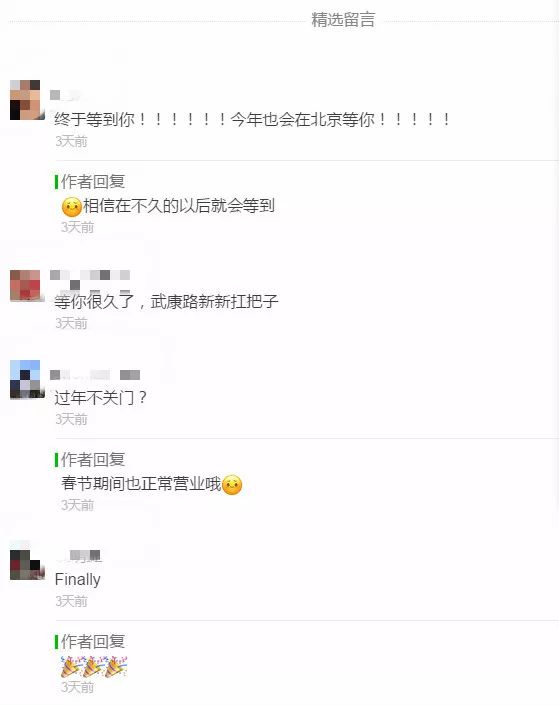Open the third commenter's blue sky avatar
The image size is (559, 705).
pos(27,379)
